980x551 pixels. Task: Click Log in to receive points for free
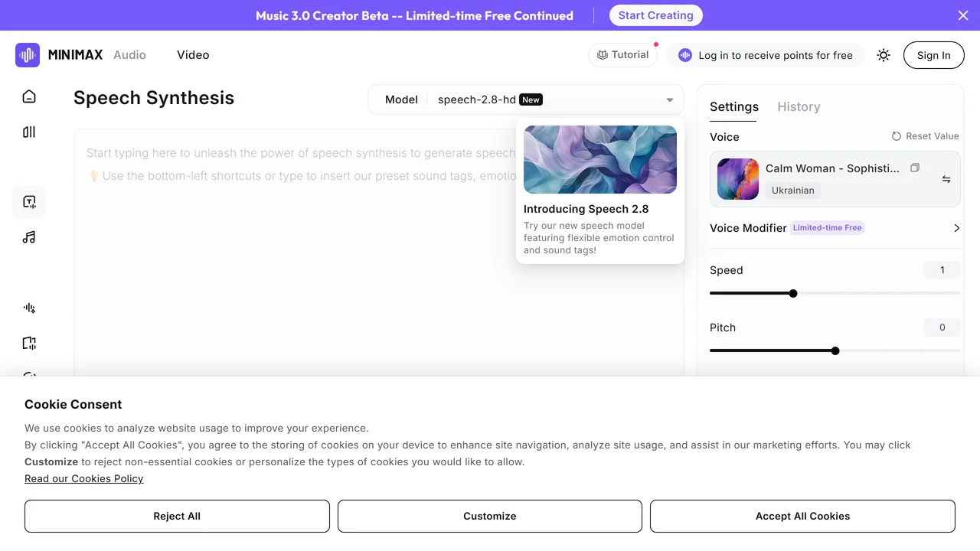point(766,55)
